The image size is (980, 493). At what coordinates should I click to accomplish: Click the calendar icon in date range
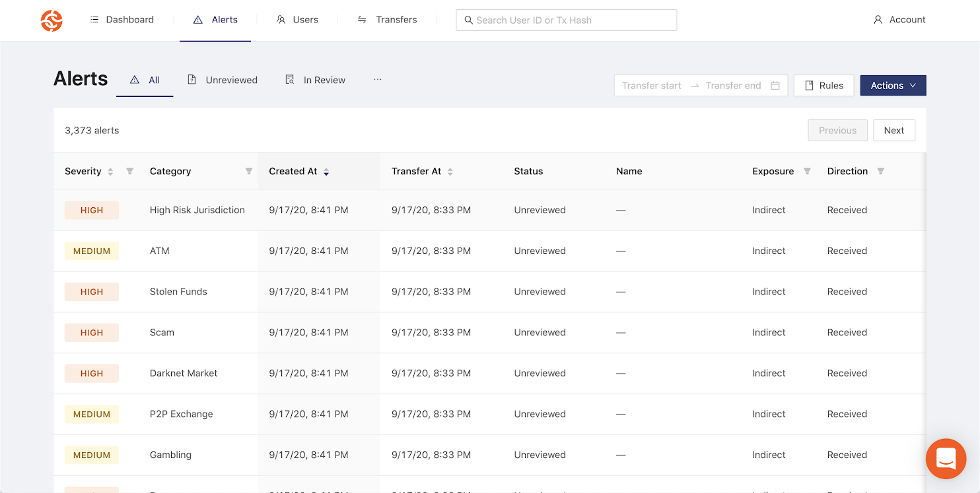click(775, 86)
